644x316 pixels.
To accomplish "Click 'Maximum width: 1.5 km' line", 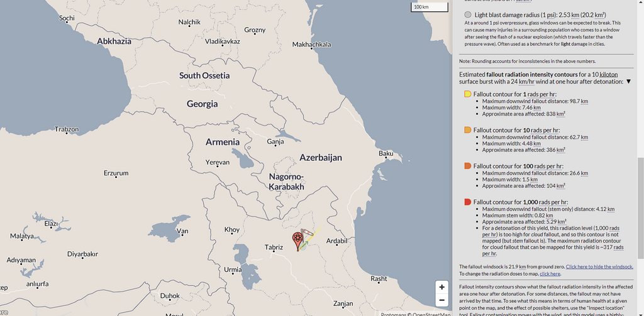I will [509, 180].
